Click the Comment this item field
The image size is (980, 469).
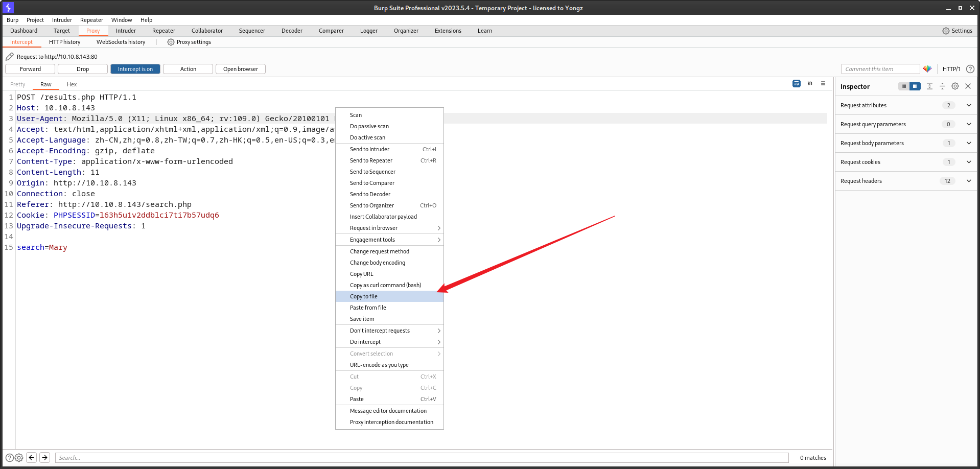pos(880,69)
